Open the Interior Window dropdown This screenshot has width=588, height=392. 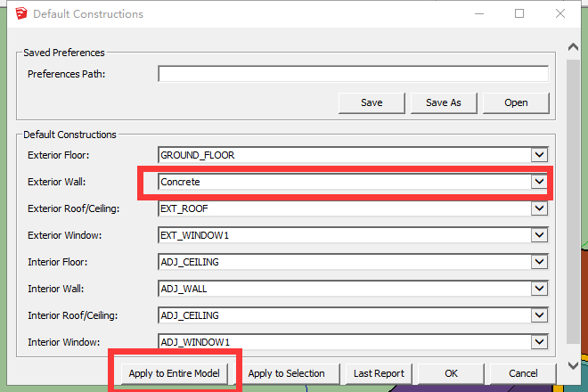coord(537,342)
